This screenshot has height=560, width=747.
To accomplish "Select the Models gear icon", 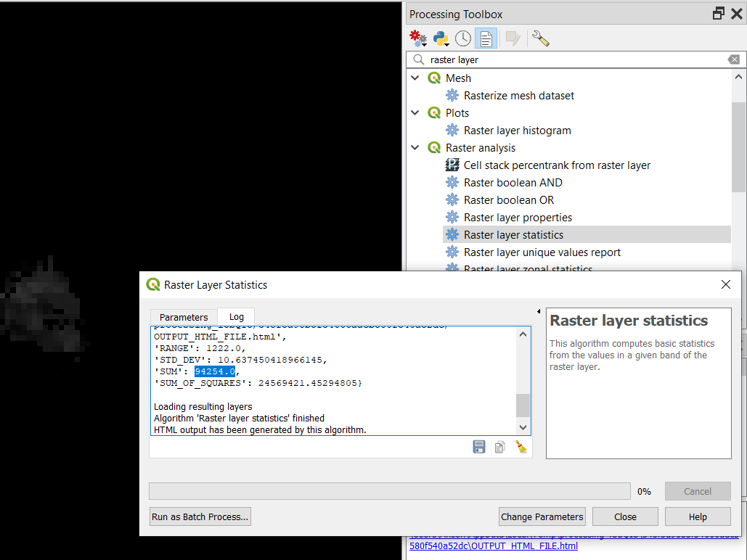I will pos(417,38).
